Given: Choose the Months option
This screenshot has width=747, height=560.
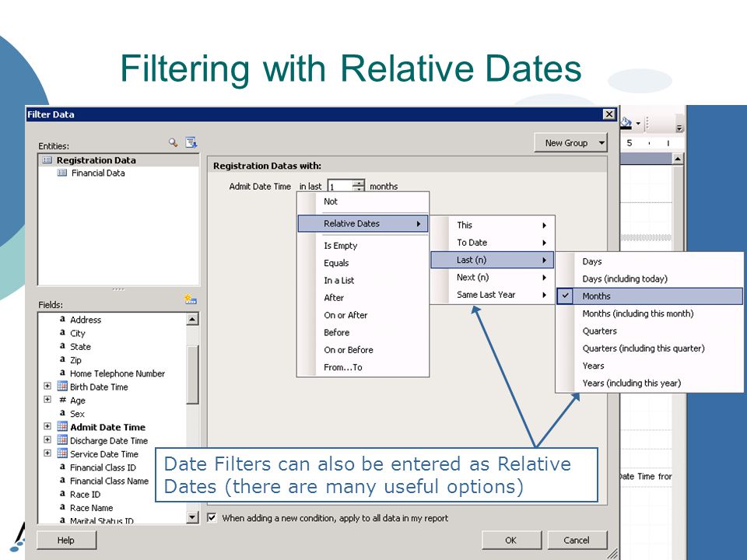Looking at the screenshot, I should (650, 296).
